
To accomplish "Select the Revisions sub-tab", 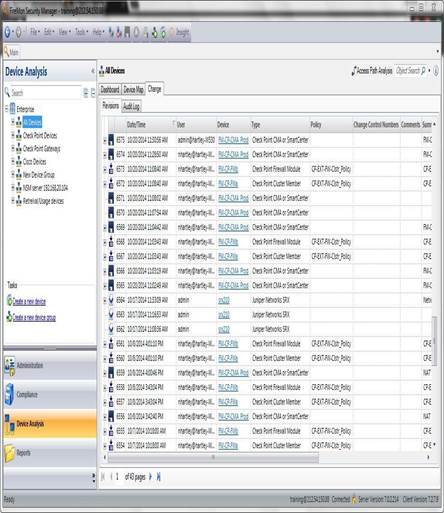I will tap(111, 106).
